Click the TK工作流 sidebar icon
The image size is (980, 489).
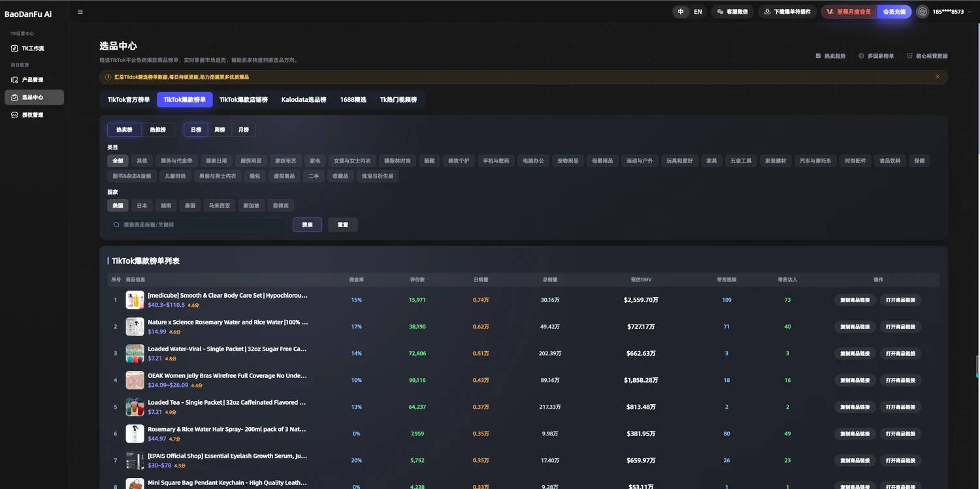15,48
